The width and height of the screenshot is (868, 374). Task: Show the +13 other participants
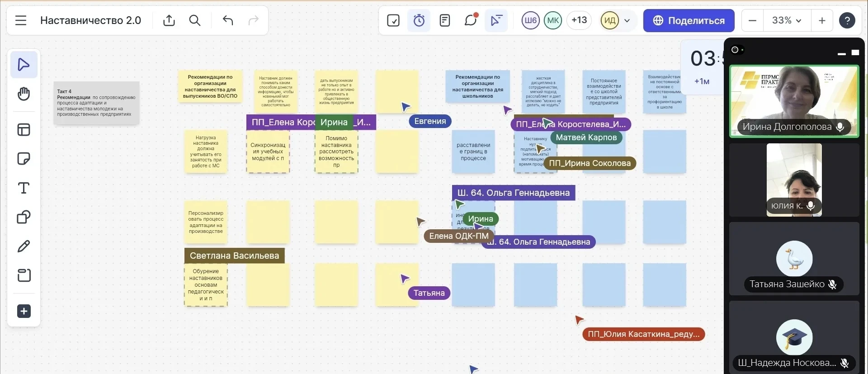tap(579, 20)
